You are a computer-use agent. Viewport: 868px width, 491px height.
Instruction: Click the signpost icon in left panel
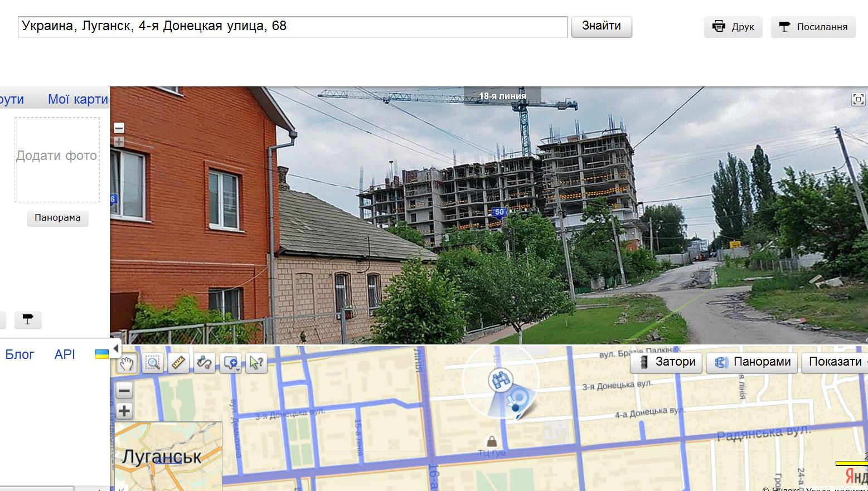[x=28, y=320]
